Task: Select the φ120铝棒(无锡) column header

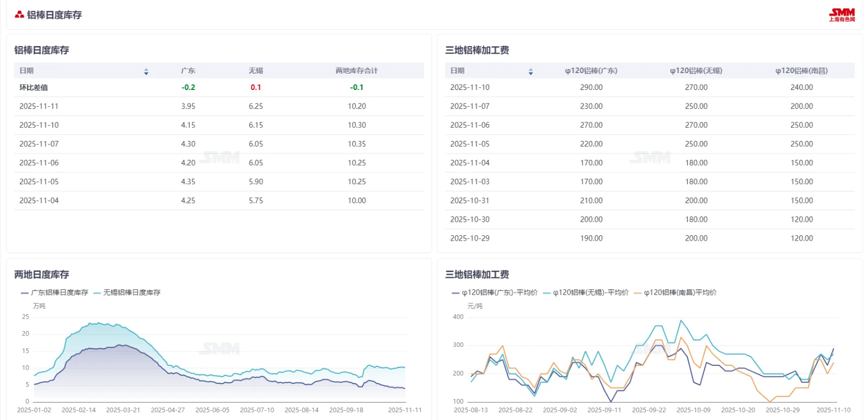Action: (x=696, y=71)
